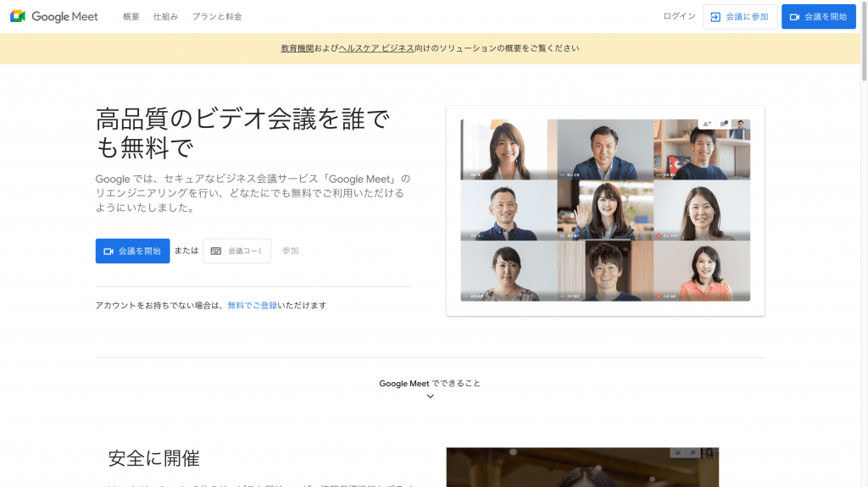This screenshot has height=487, width=868.
Task: Click the Google Meet でできること text
Action: [430, 383]
